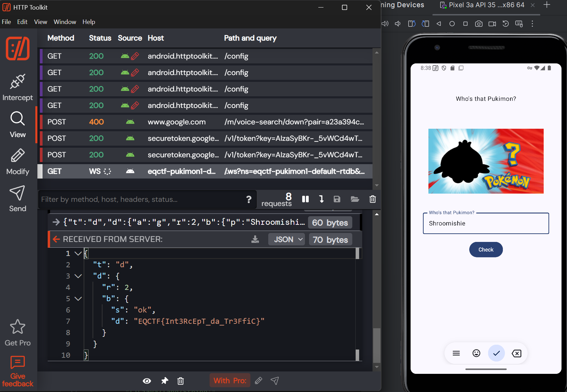Collapse the JSON object on line 3

click(78, 276)
